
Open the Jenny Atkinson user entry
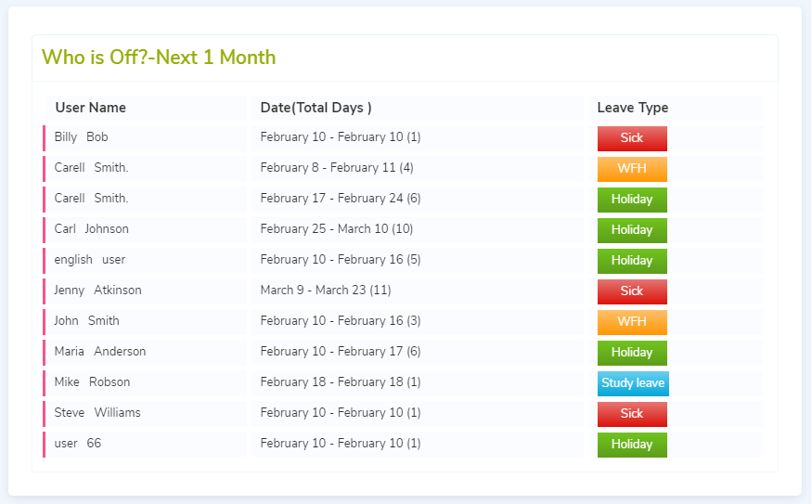coord(97,291)
